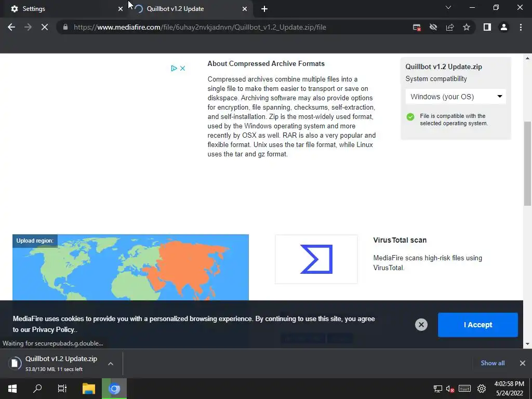This screenshot has width=532, height=399.
Task: Show all downloads
Action: 493,363
